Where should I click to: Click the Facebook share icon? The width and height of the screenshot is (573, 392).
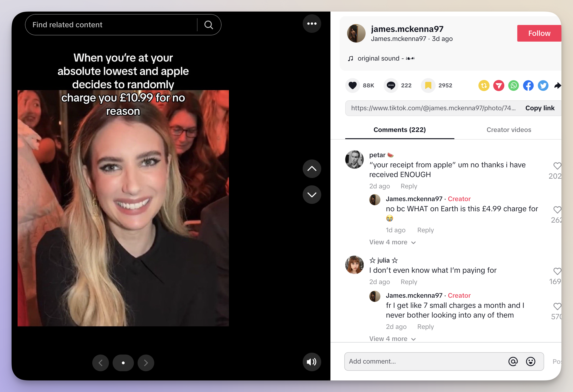point(528,85)
